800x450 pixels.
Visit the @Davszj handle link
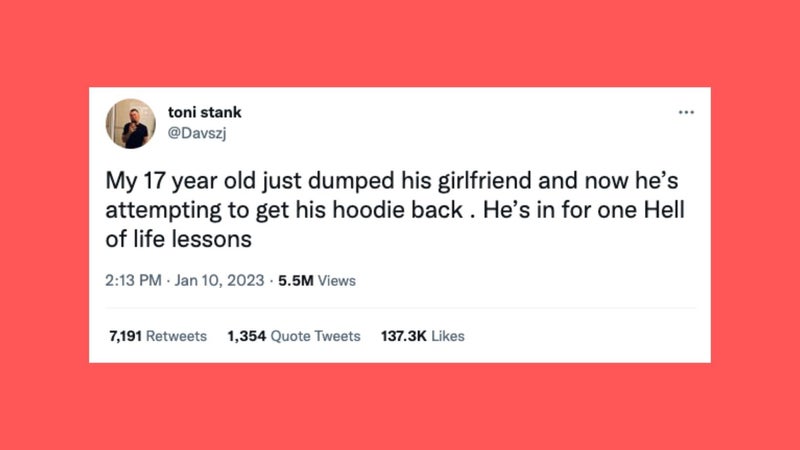point(197,133)
